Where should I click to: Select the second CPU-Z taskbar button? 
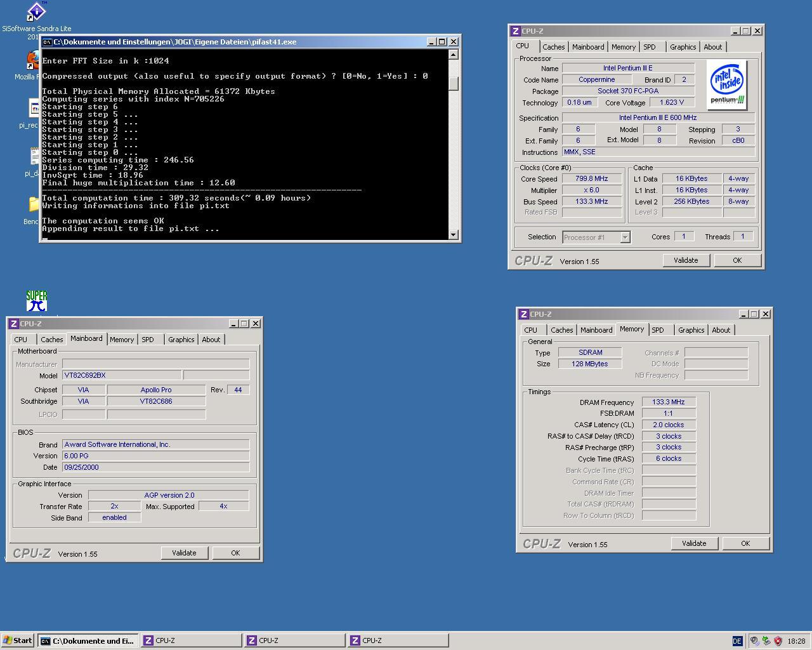295,640
